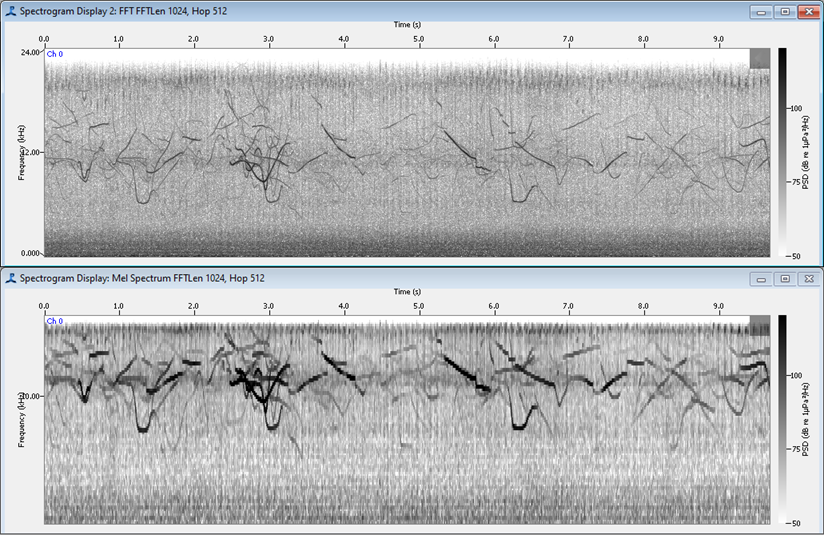Click the Ch 0 label in Mel spectrogram
Image resolution: width=824 pixels, height=535 pixels.
[54, 321]
